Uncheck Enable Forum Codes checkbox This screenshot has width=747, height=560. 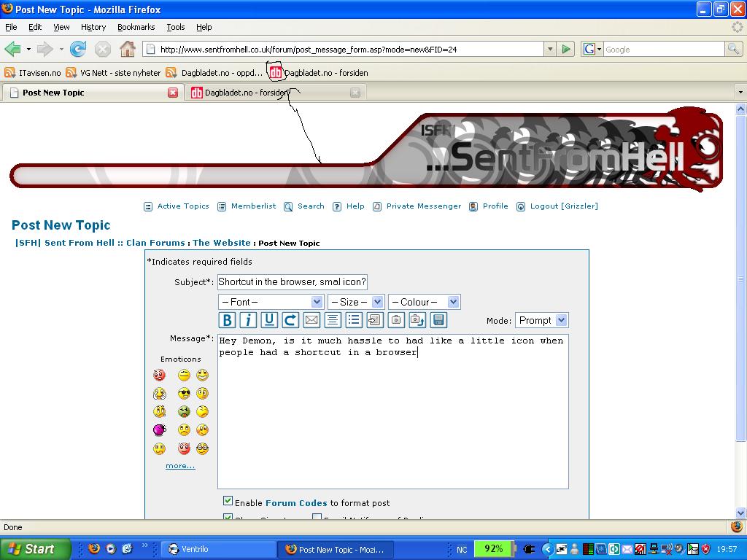tap(228, 501)
